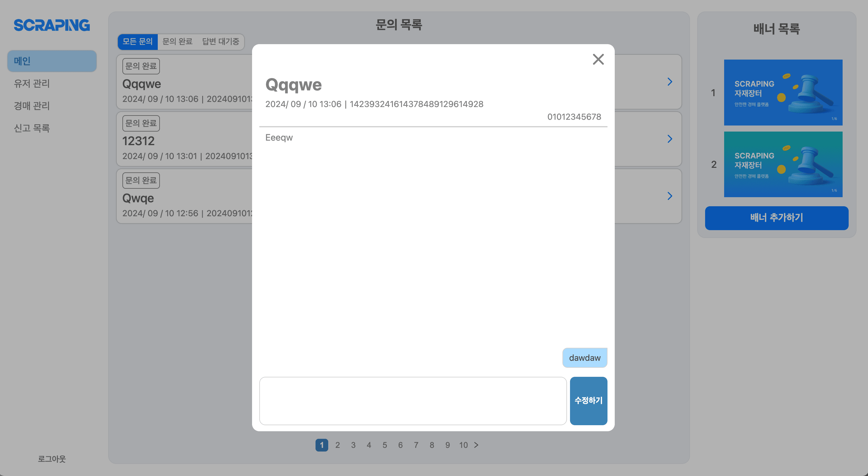Click the SCRAPING logo

tap(52, 25)
